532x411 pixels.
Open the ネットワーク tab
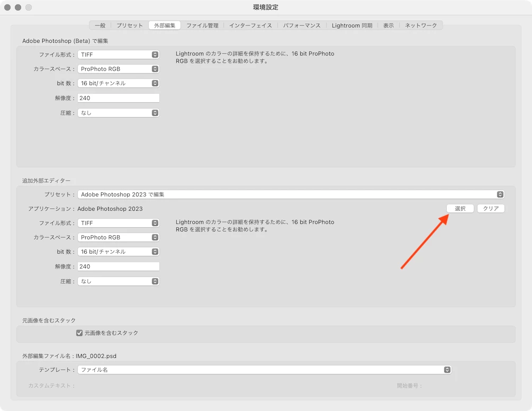421,25
